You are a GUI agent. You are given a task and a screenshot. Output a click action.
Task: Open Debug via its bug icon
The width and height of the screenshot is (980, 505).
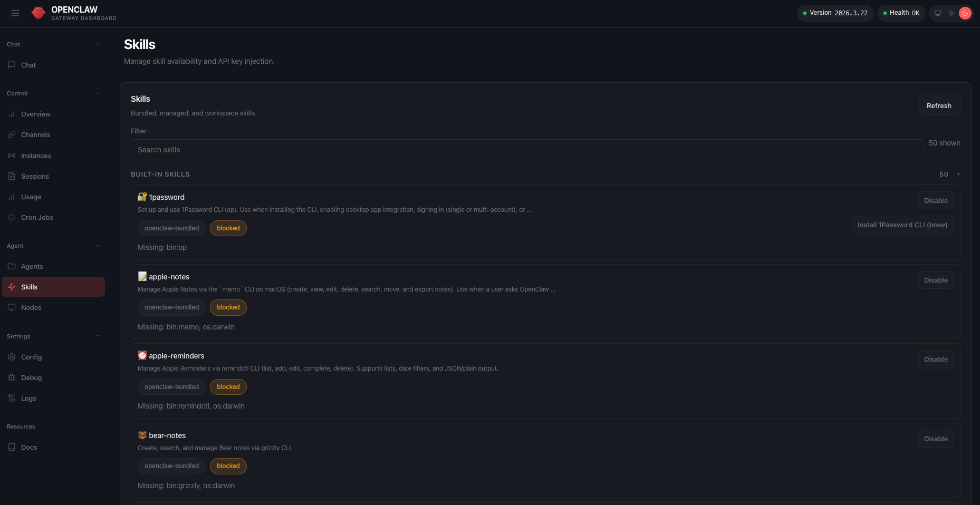[x=12, y=377]
